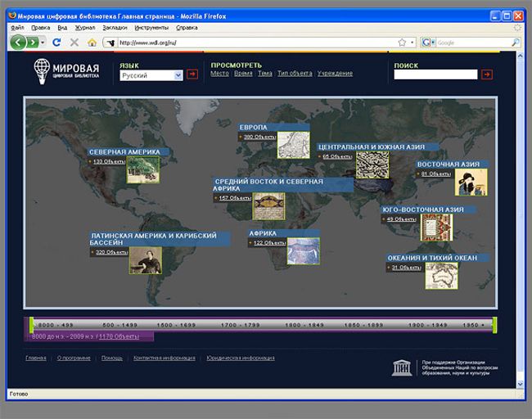Open the Восточная Азия objects link
Image resolution: width=532 pixels, height=419 pixels.
click(436, 173)
